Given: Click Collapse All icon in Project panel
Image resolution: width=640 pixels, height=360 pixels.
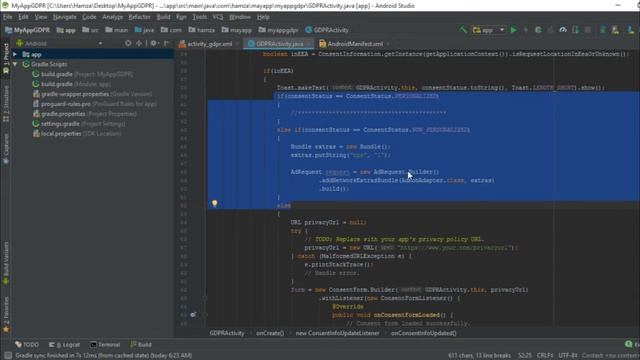Looking at the screenshot, I should [x=139, y=43].
